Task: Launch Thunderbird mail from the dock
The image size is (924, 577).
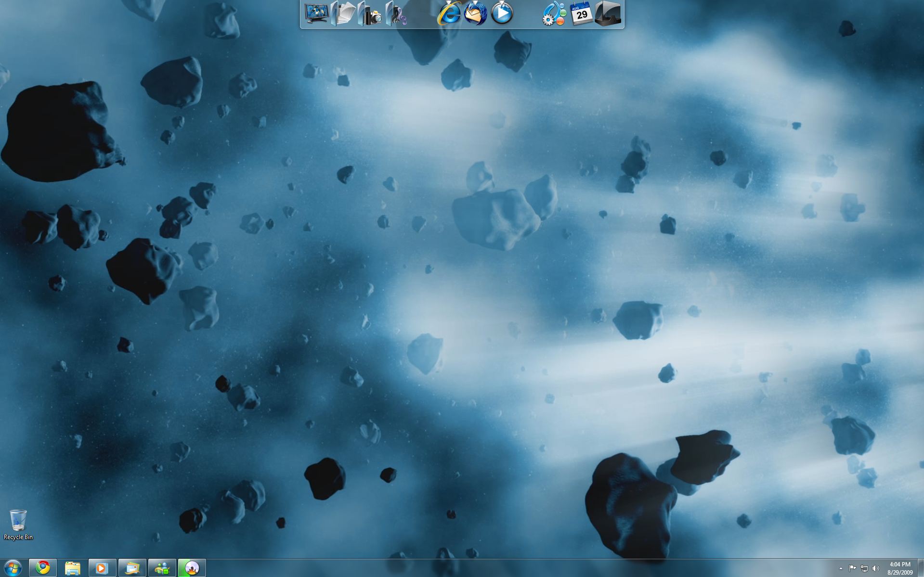Action: 475,13
